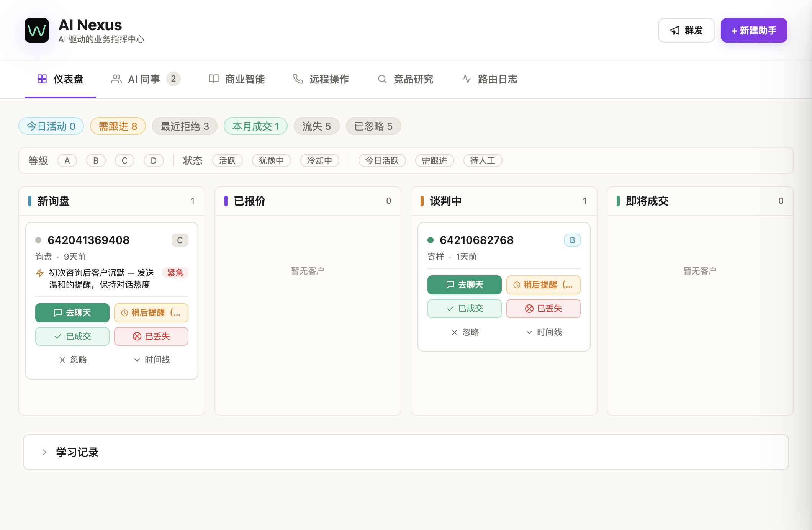Click the phone icon beside 远程操作

point(298,79)
